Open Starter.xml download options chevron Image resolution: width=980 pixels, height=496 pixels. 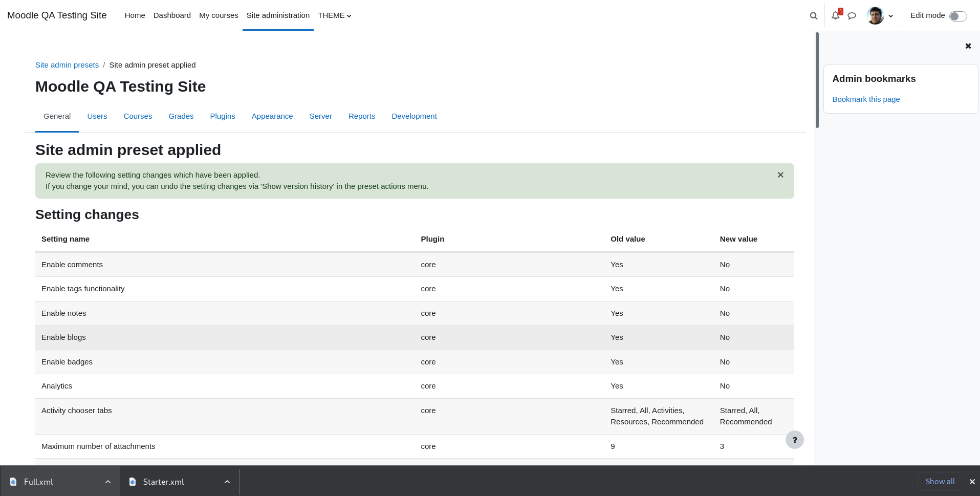click(x=227, y=482)
